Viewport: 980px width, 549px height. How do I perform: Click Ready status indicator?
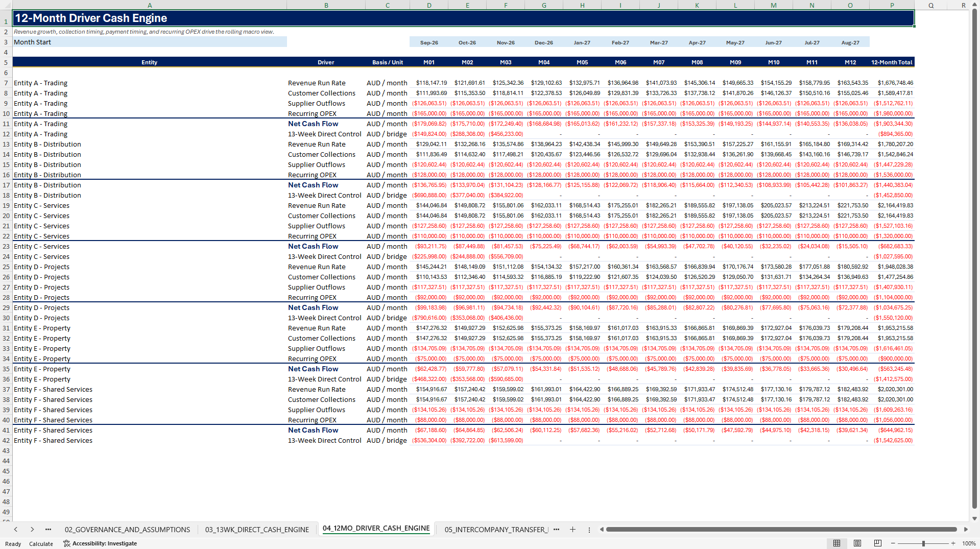pos(13,544)
